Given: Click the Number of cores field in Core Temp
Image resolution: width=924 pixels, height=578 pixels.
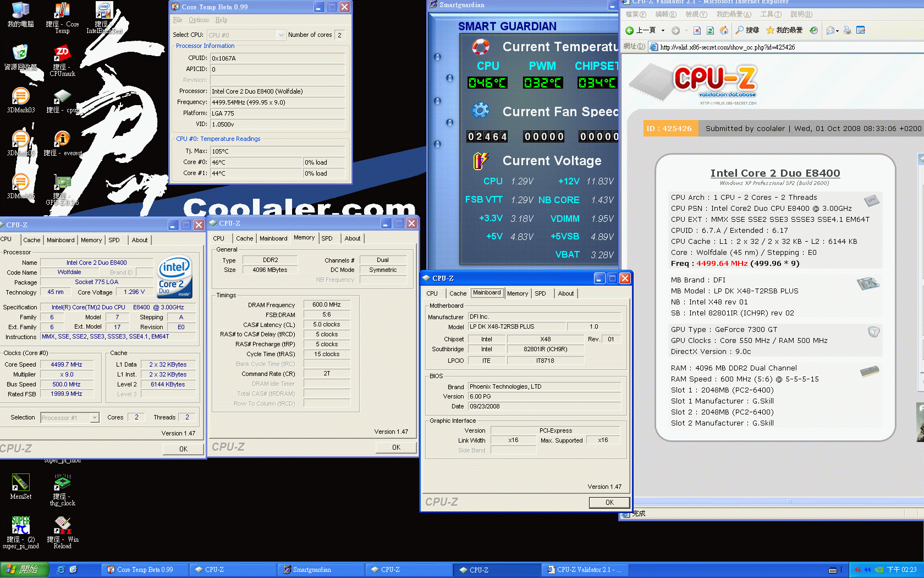Looking at the screenshot, I should 339,35.
